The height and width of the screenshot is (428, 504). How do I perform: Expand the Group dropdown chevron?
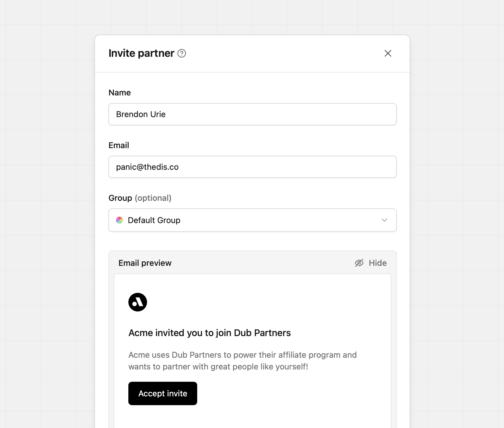[x=384, y=220]
